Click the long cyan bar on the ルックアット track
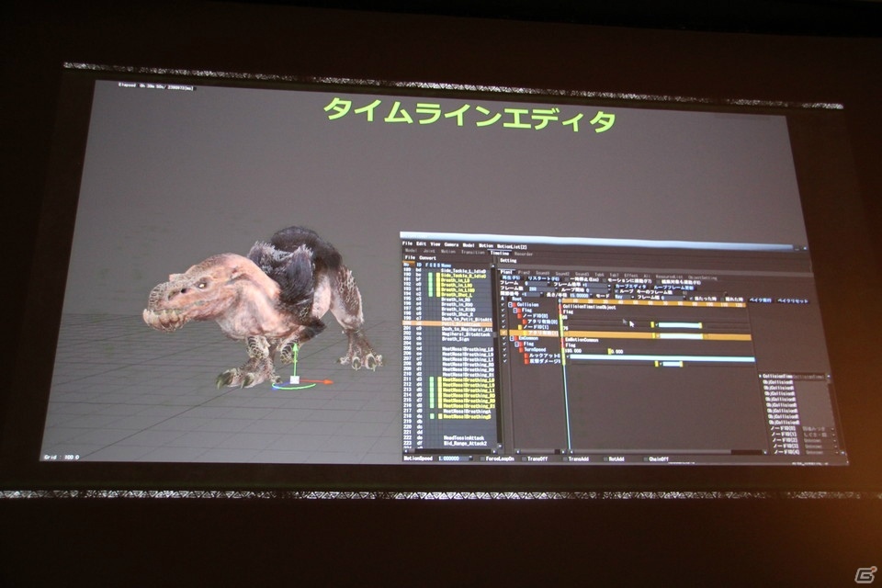Image resolution: width=882 pixels, height=588 pixels. click(x=661, y=359)
